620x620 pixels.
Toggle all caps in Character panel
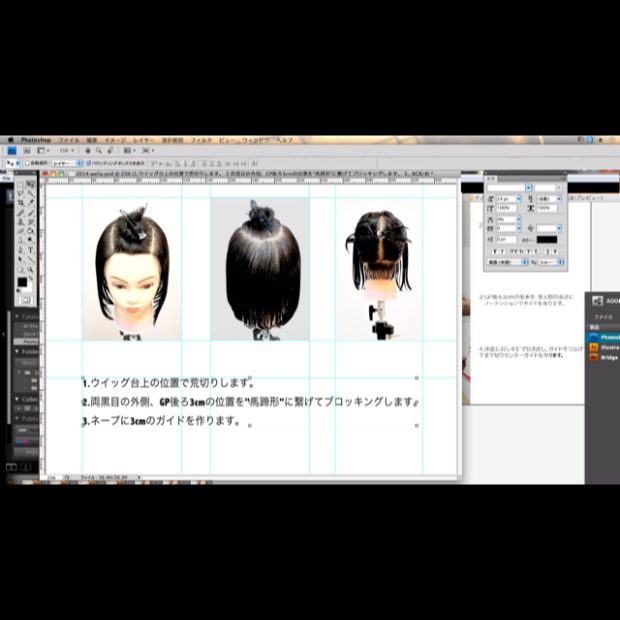pos(514,251)
